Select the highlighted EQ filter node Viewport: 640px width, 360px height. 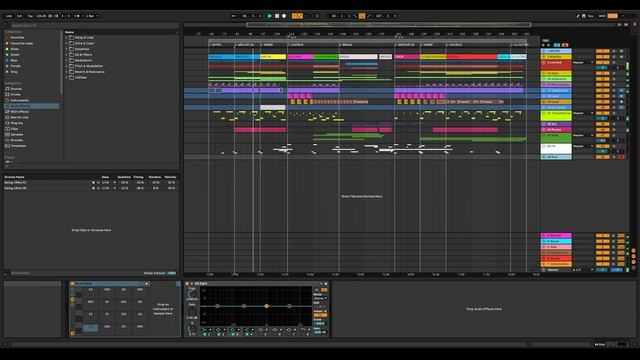(x=266, y=306)
